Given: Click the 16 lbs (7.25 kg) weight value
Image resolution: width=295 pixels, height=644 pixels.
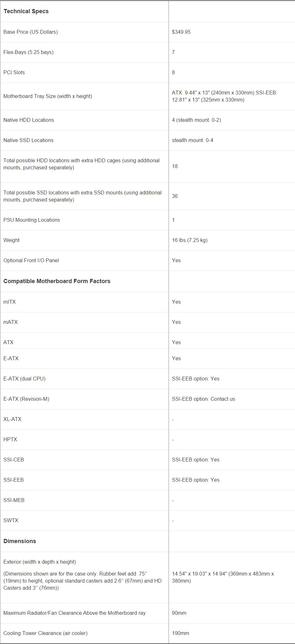Looking at the screenshot, I should tap(189, 240).
